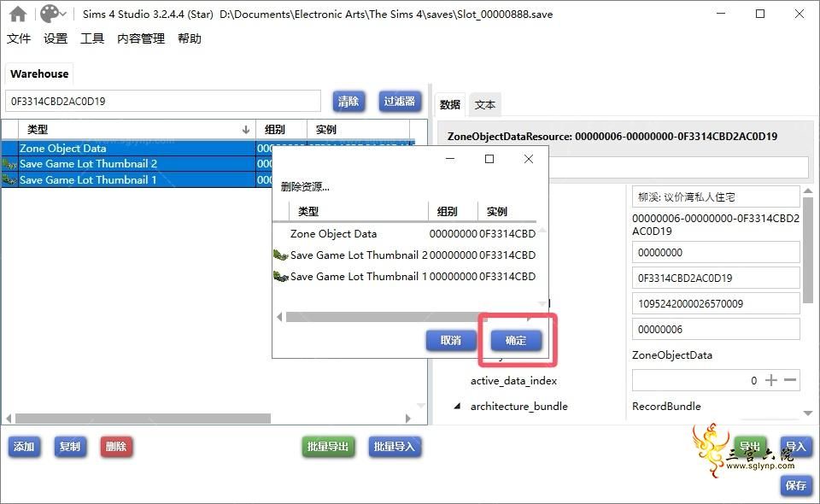Click the 复制 button
820x504 pixels.
pyautogui.click(x=70, y=447)
